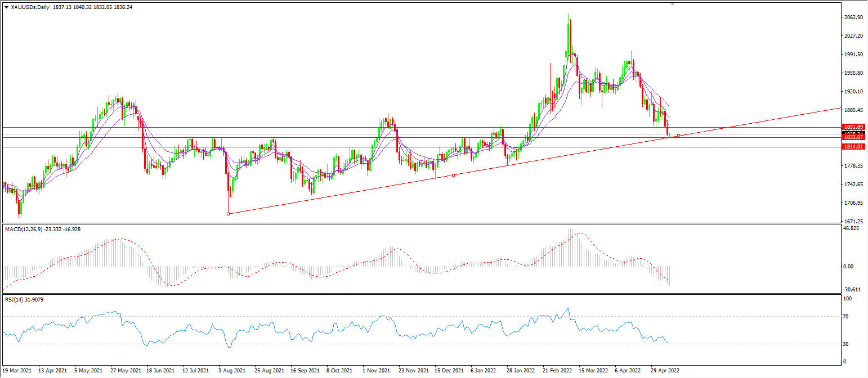The height and width of the screenshot is (378, 868).
Task: Click the 1814.01 red price label
Action: click(x=854, y=147)
